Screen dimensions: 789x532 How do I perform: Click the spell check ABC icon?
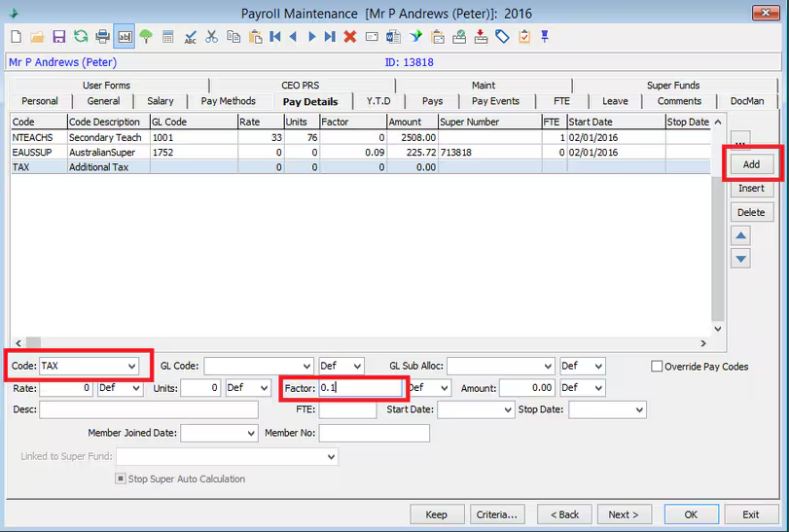[x=191, y=37]
